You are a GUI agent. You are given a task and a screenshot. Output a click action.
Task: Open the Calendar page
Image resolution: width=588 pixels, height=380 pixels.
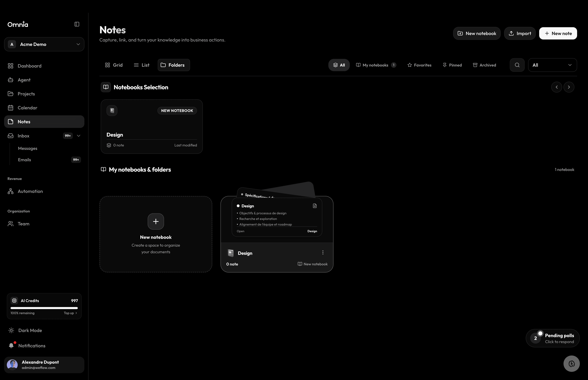44,108
